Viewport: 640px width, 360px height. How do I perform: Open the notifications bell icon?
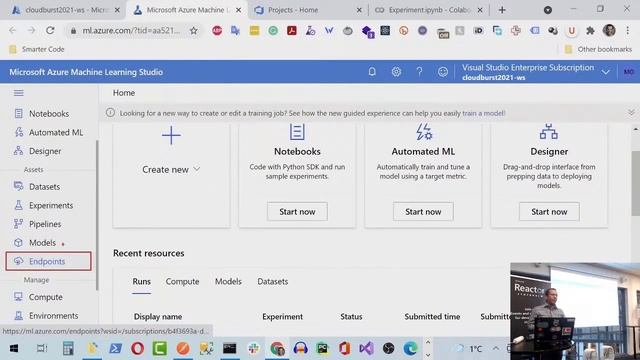tap(372, 72)
